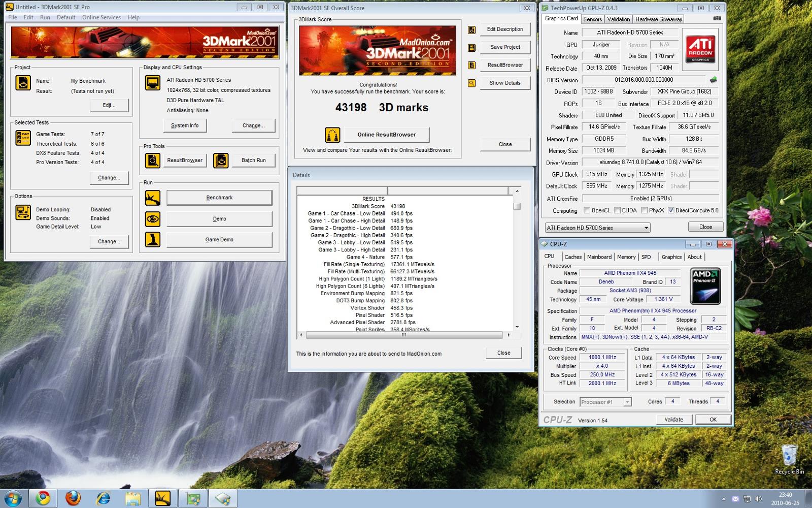Click the ResultBrowser magnifier icon in Pro Tools
Image resolution: width=812 pixels, height=508 pixels.
click(153, 161)
